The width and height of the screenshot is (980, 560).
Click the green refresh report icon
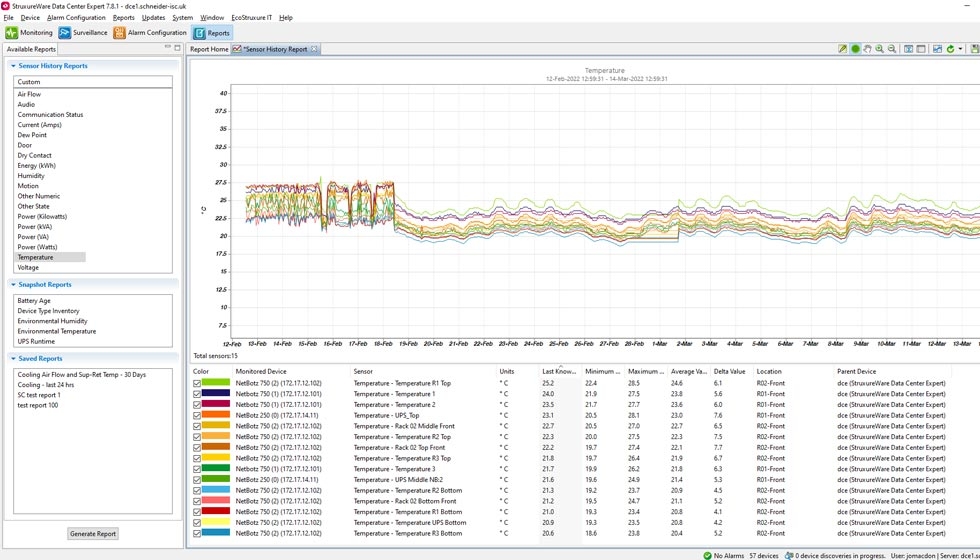click(950, 49)
